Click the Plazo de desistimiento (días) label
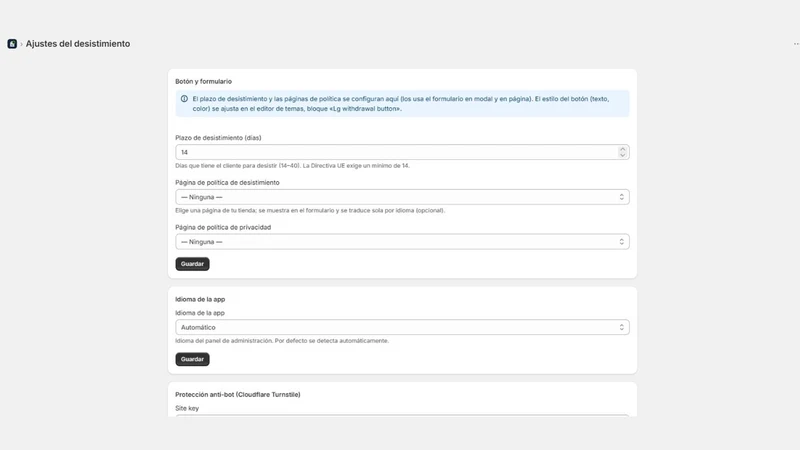The image size is (800, 450). (x=218, y=138)
